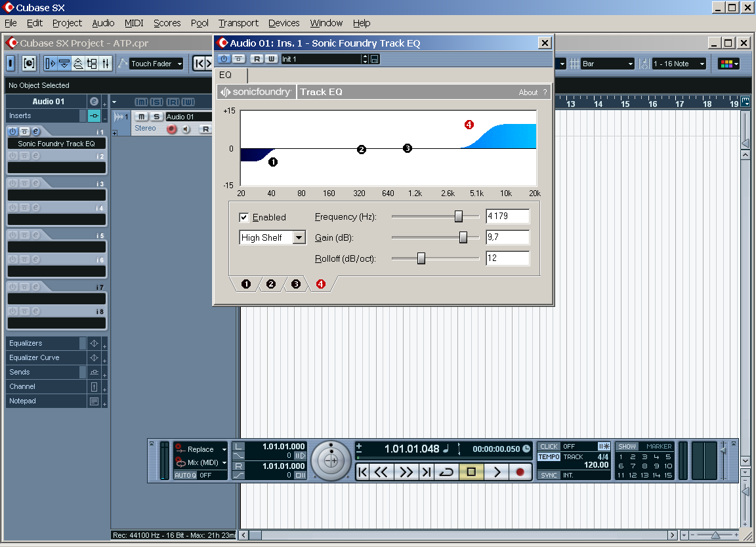Open the File menu

click(10, 23)
